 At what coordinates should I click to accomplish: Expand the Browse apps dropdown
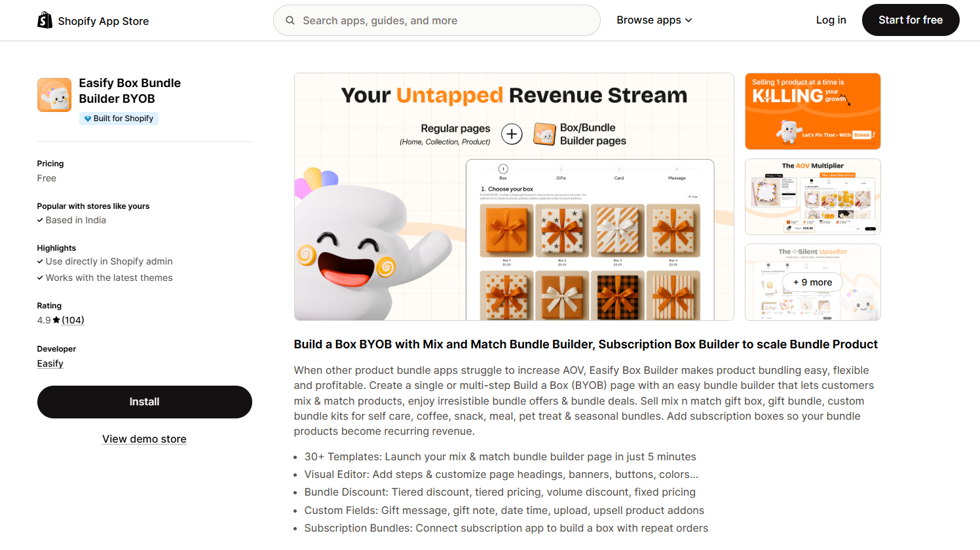[x=654, y=20]
